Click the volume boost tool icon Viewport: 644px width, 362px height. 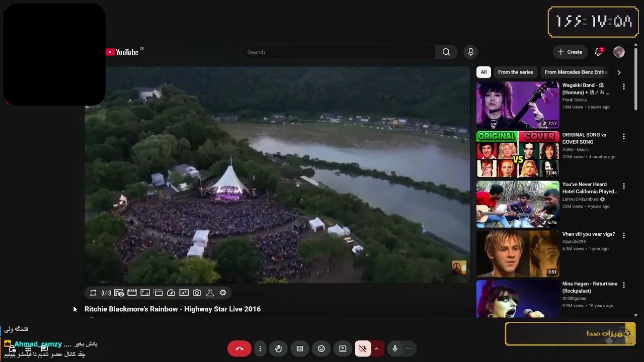106,293
